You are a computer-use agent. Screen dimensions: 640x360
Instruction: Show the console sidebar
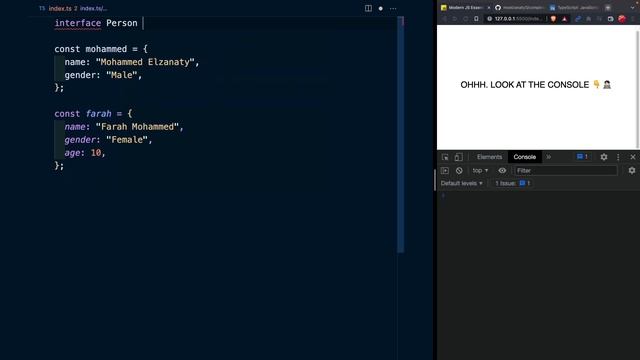point(445,171)
